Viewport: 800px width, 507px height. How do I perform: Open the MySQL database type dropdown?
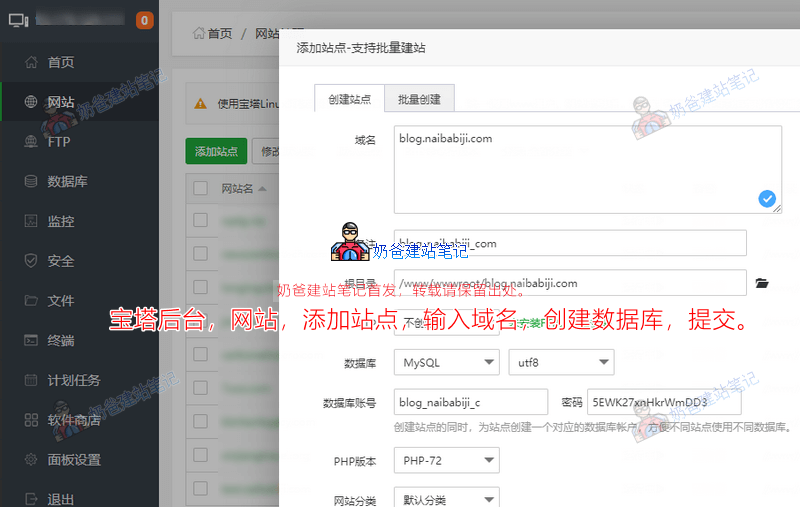click(446, 362)
